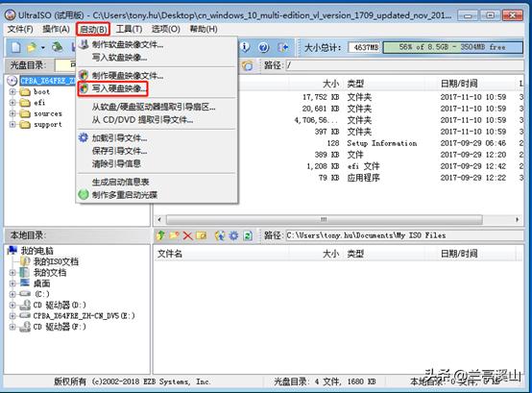Open the 操作(A) menu
532x393 pixels.
click(x=56, y=29)
